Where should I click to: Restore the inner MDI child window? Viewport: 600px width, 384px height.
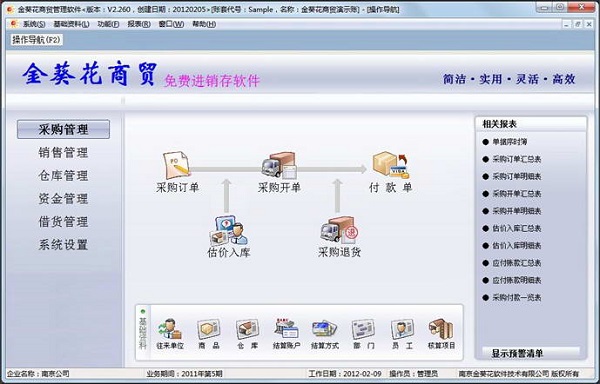click(x=578, y=24)
